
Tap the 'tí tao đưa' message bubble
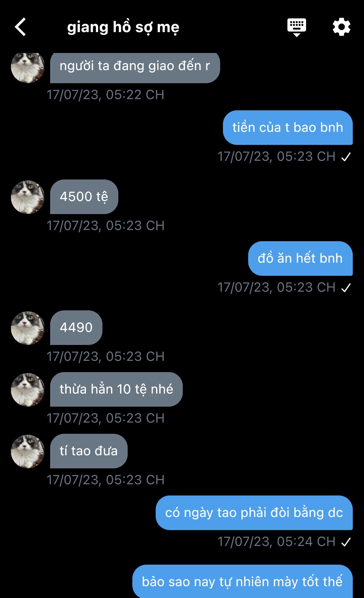(x=89, y=451)
